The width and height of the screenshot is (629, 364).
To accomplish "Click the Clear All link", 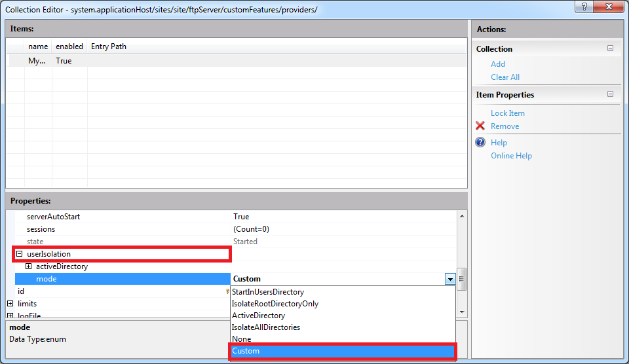I will coord(505,77).
